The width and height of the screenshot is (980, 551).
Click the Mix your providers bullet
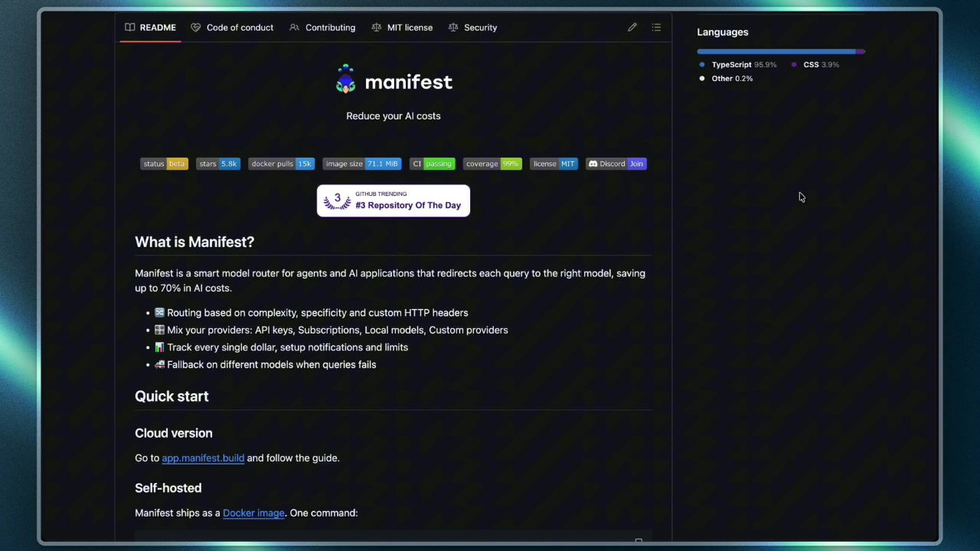click(331, 331)
